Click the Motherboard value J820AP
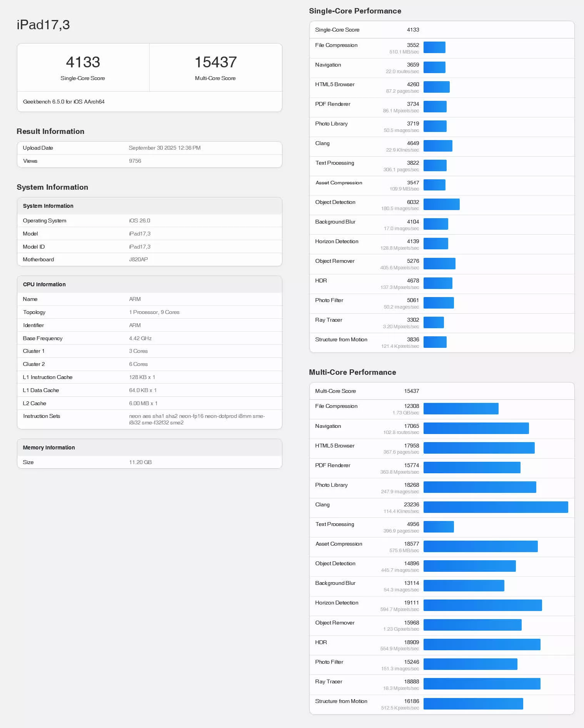This screenshot has height=728, width=584. (x=138, y=259)
